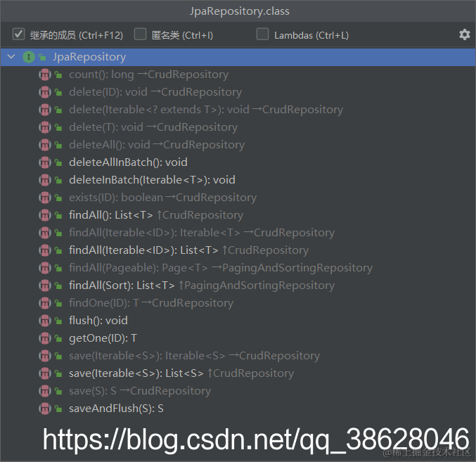The width and height of the screenshot is (476, 462).
Task: Click the method icon of exists(ID): boolean
Action: tap(44, 198)
